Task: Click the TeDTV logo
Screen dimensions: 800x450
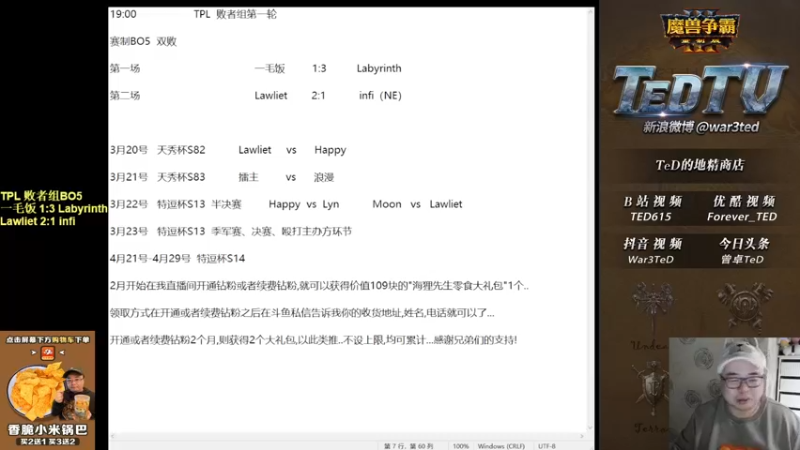Action: click(x=700, y=90)
